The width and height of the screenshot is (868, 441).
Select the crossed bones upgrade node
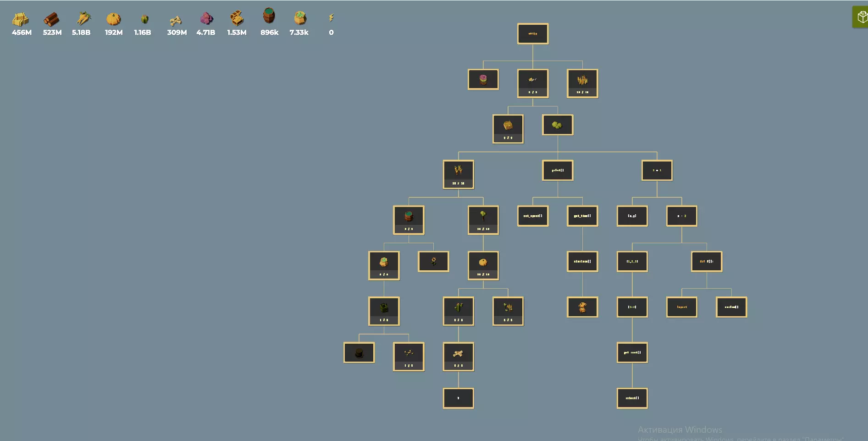459,356
